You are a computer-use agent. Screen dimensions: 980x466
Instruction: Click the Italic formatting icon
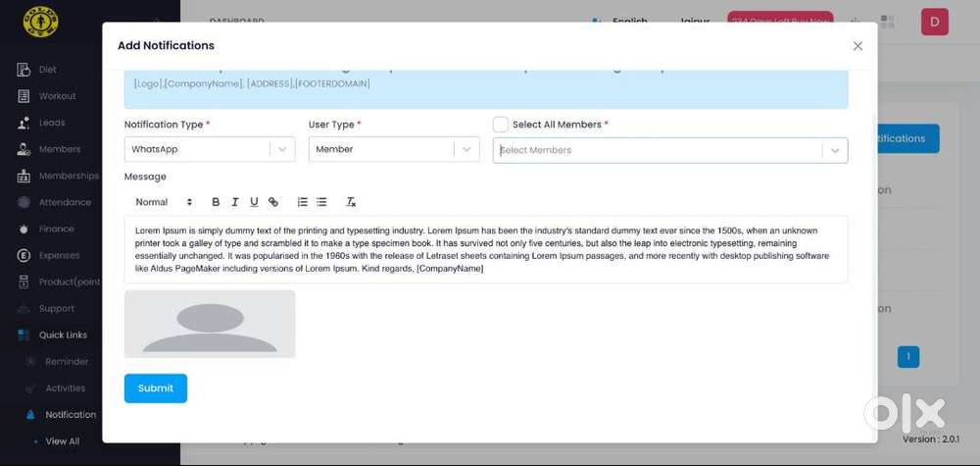(x=235, y=202)
